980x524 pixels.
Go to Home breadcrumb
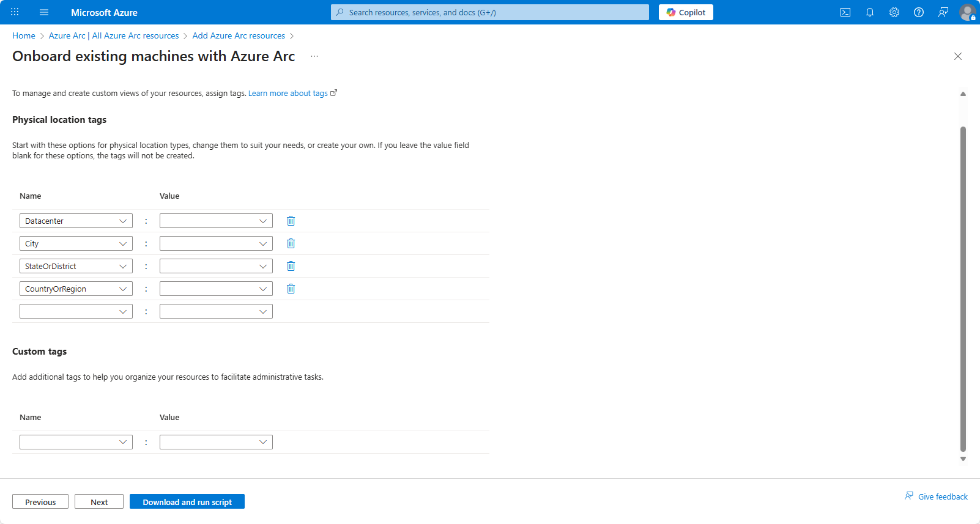(24, 35)
